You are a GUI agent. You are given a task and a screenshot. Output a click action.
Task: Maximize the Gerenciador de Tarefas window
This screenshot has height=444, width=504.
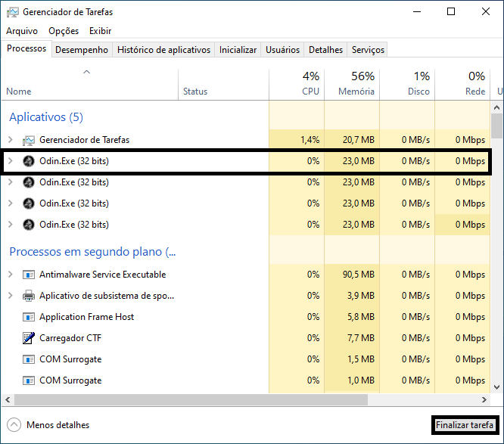(x=451, y=11)
